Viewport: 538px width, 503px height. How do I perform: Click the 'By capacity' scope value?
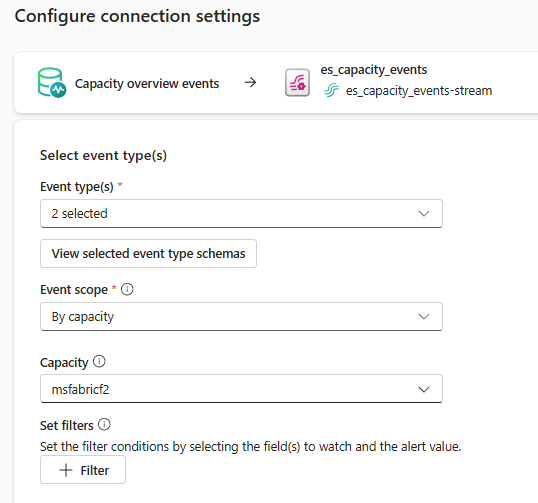click(83, 317)
